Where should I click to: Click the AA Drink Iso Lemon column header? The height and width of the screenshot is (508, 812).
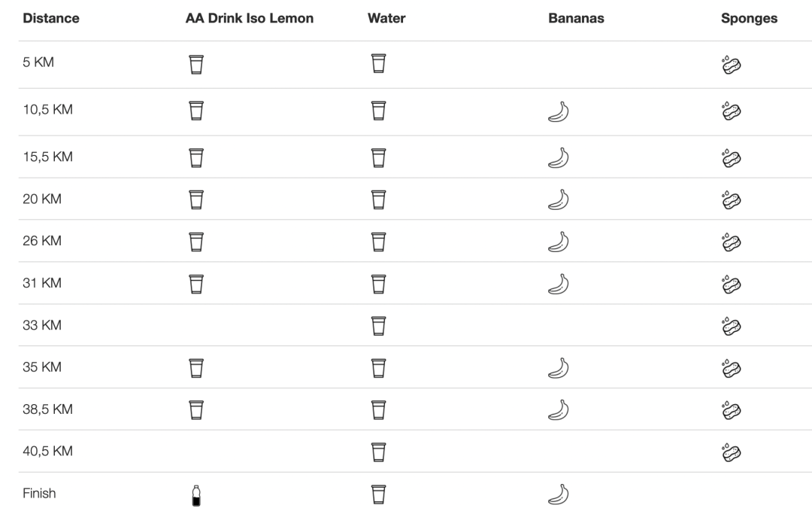click(249, 19)
